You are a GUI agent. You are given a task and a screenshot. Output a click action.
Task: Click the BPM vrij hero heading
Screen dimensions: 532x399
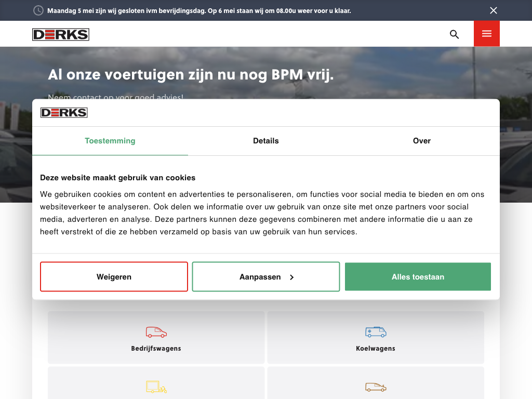coord(191,75)
